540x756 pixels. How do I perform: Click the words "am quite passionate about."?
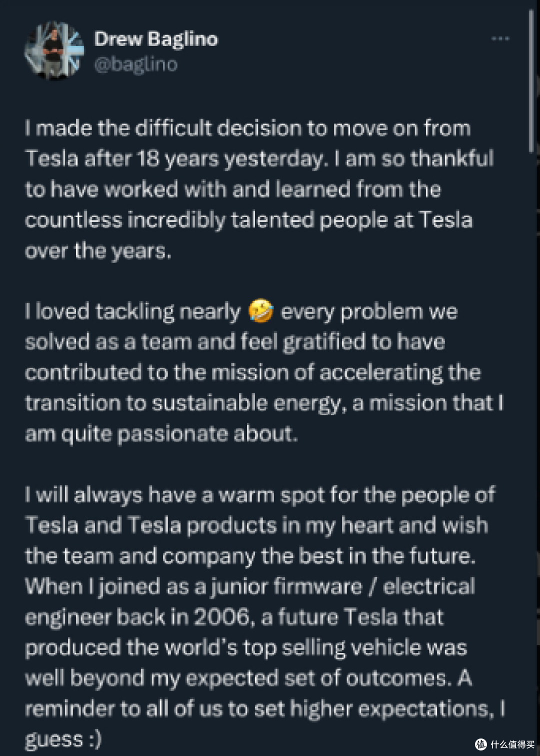coord(161,434)
